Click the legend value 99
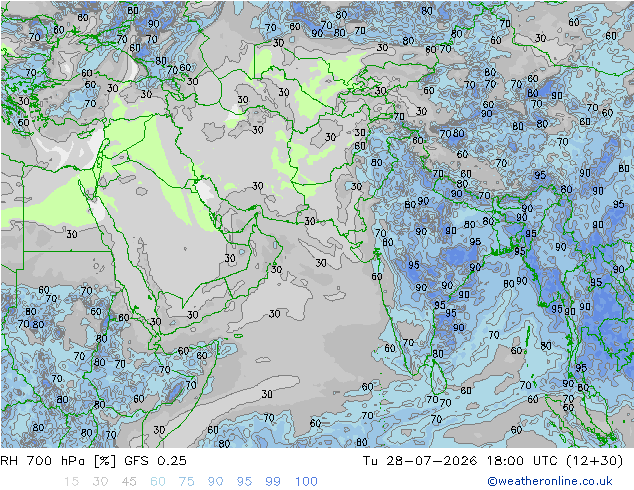The image size is (634, 490). click(x=273, y=482)
